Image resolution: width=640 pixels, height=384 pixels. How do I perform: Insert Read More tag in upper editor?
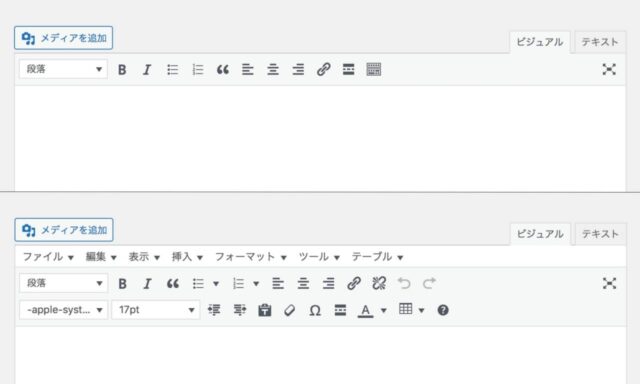[349, 70]
